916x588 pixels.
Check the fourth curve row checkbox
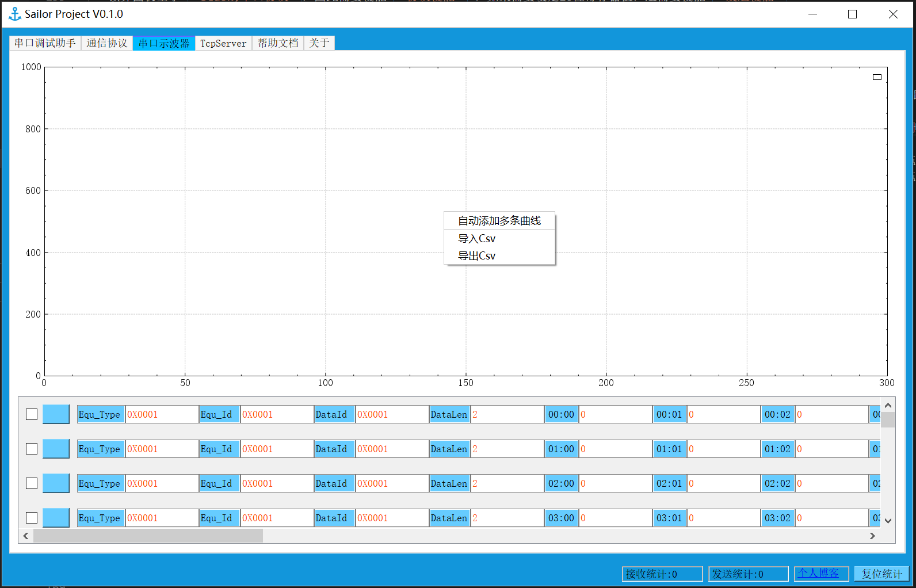(x=32, y=518)
